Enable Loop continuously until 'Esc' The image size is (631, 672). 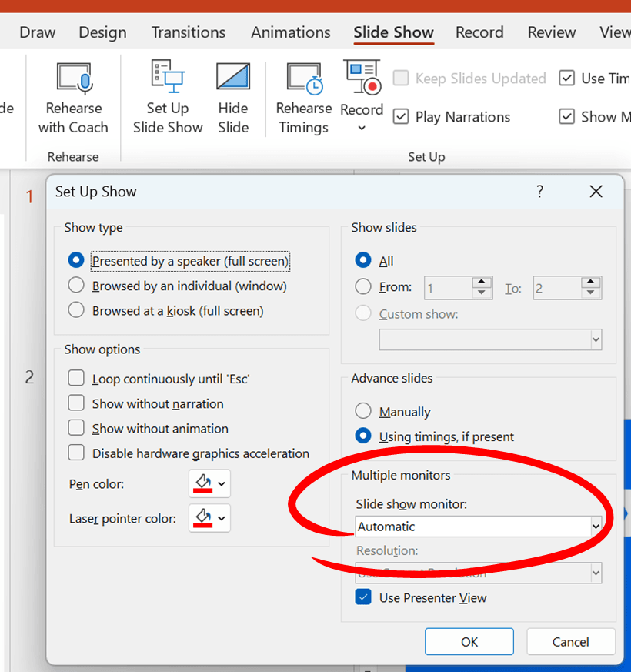(76, 378)
